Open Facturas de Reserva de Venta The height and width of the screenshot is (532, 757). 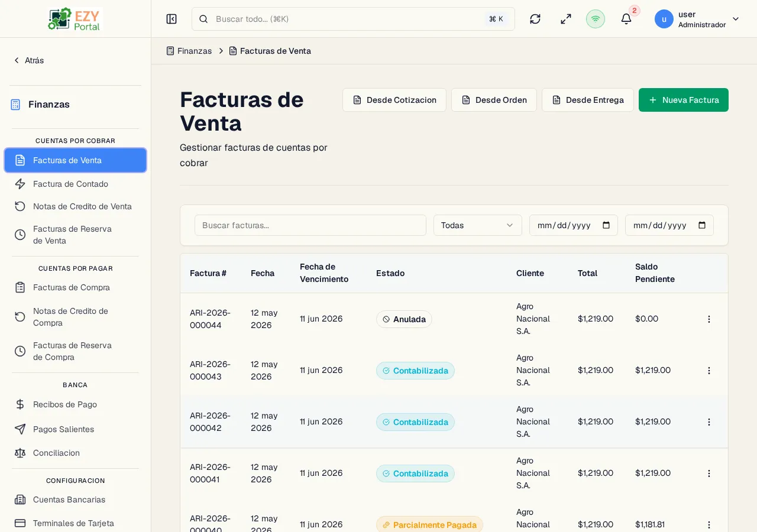click(x=75, y=235)
